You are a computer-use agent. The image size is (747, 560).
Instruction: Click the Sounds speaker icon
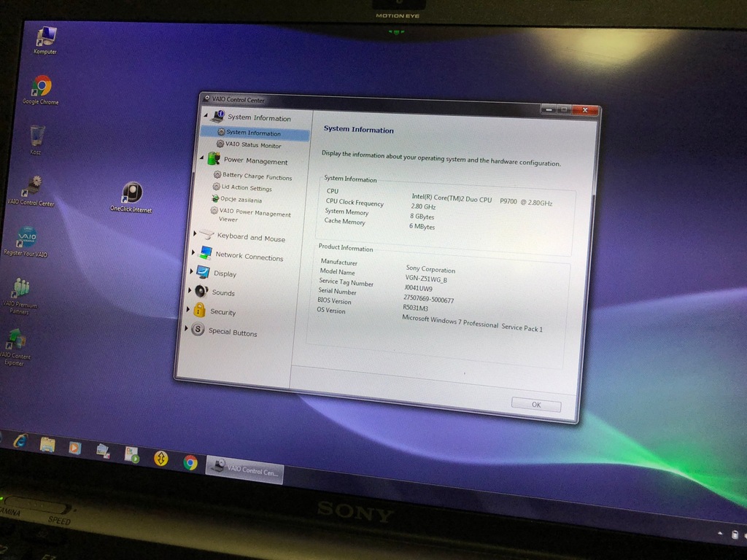(201, 290)
